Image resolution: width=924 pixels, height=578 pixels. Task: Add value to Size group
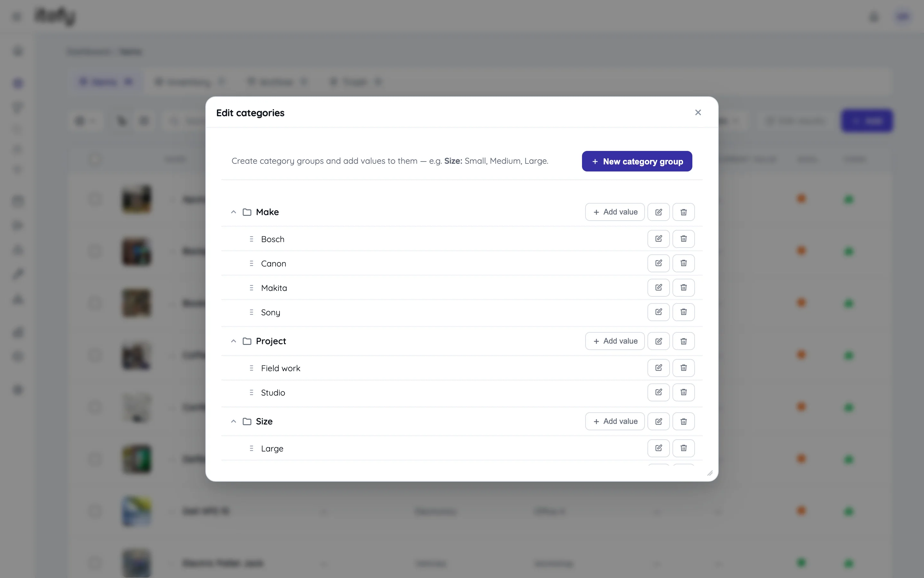tap(615, 421)
